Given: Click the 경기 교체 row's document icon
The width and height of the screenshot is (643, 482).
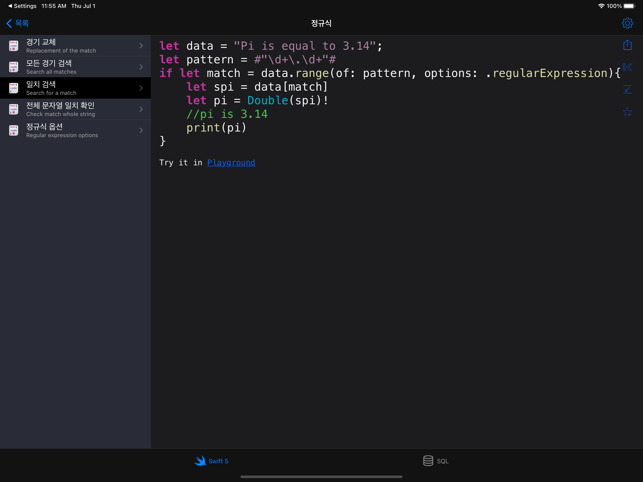Looking at the screenshot, I should [x=14, y=46].
